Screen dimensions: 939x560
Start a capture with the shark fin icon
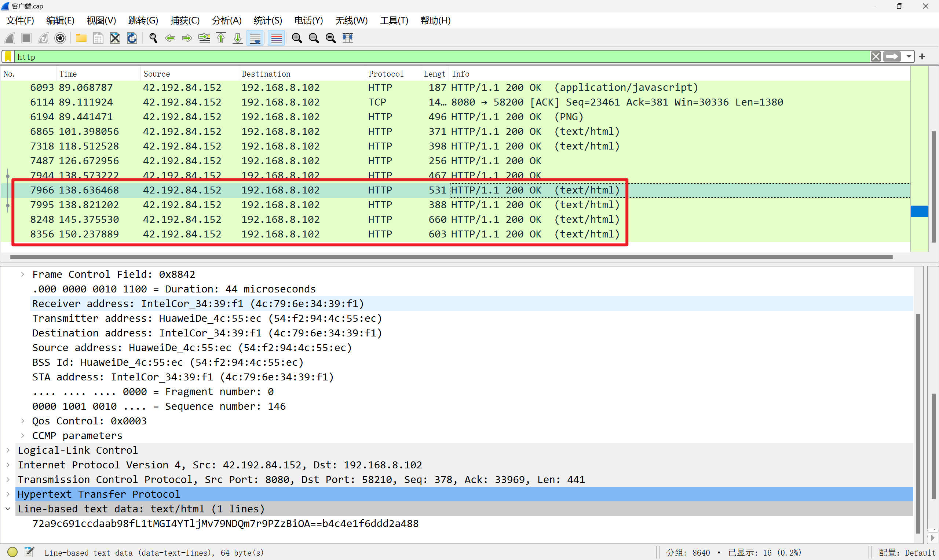click(x=10, y=38)
